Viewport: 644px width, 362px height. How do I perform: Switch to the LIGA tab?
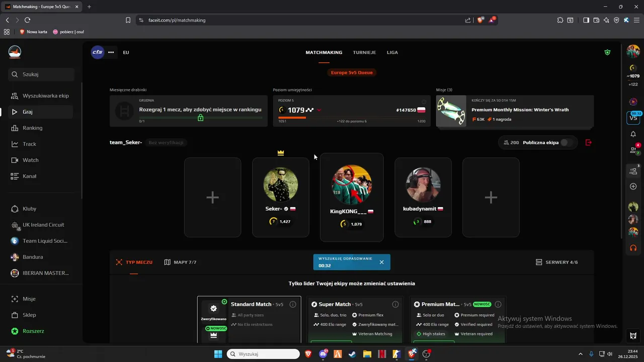(392, 52)
